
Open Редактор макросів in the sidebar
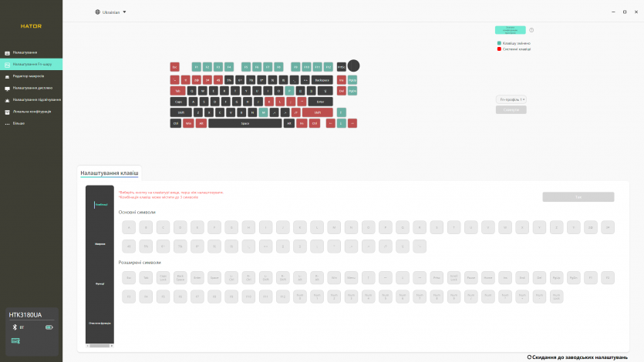29,76
